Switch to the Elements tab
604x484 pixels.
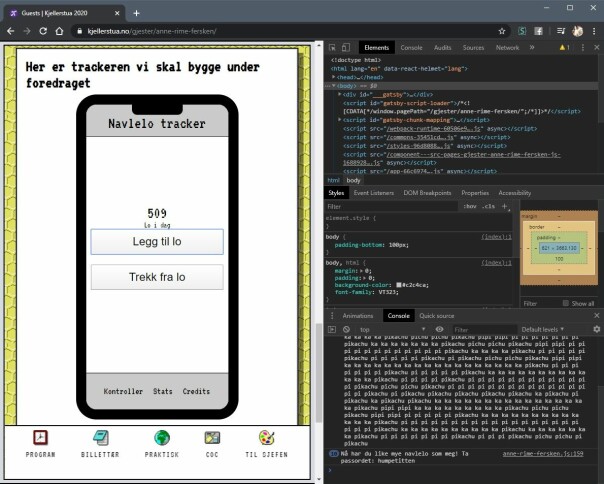click(376, 47)
